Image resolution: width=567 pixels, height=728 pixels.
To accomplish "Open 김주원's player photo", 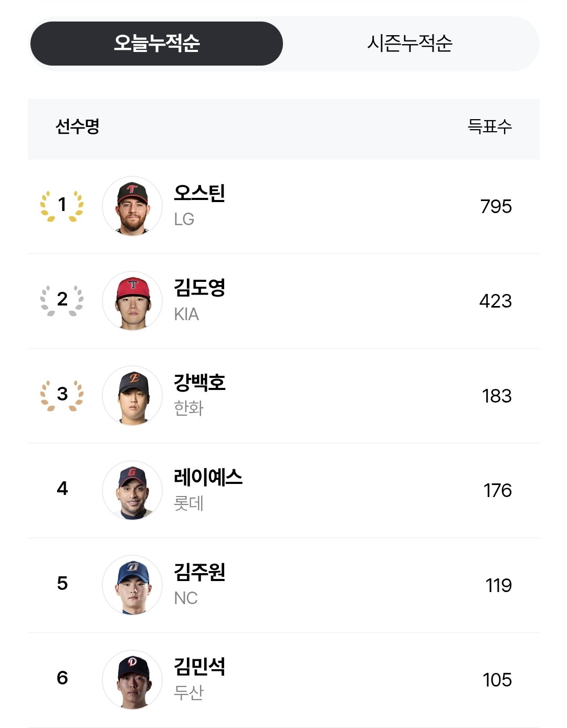I will [x=132, y=585].
